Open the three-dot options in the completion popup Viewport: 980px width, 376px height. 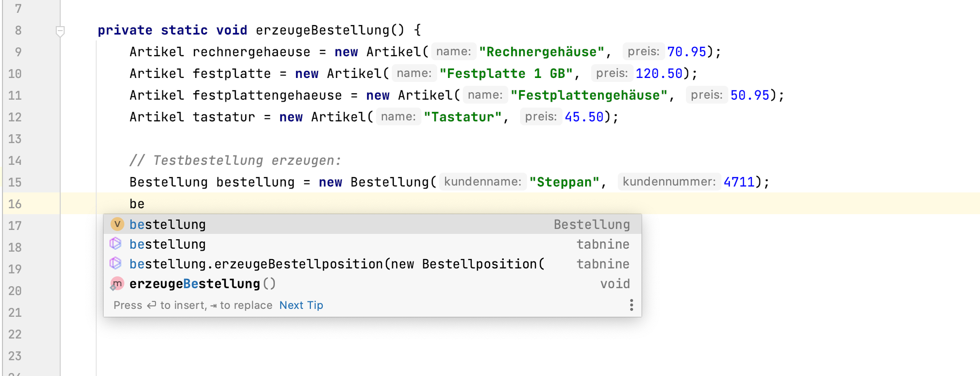coord(631,305)
